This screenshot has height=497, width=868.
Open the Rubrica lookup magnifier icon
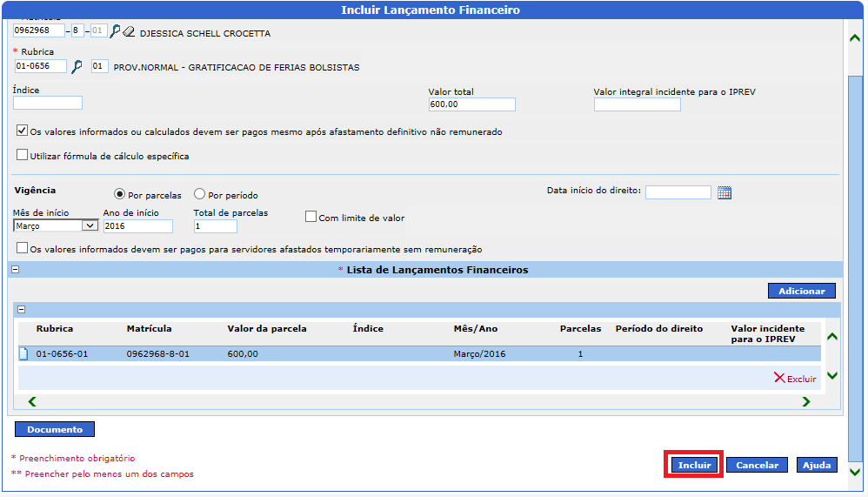[x=77, y=67]
